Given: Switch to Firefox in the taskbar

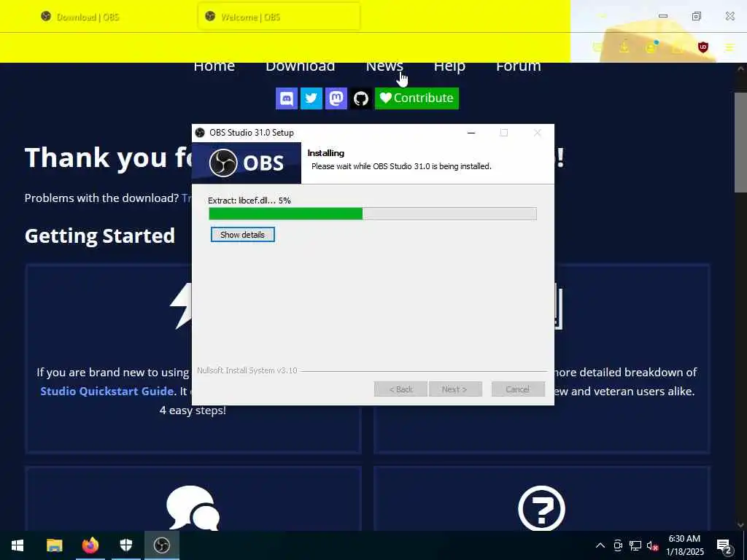Looking at the screenshot, I should (90, 545).
